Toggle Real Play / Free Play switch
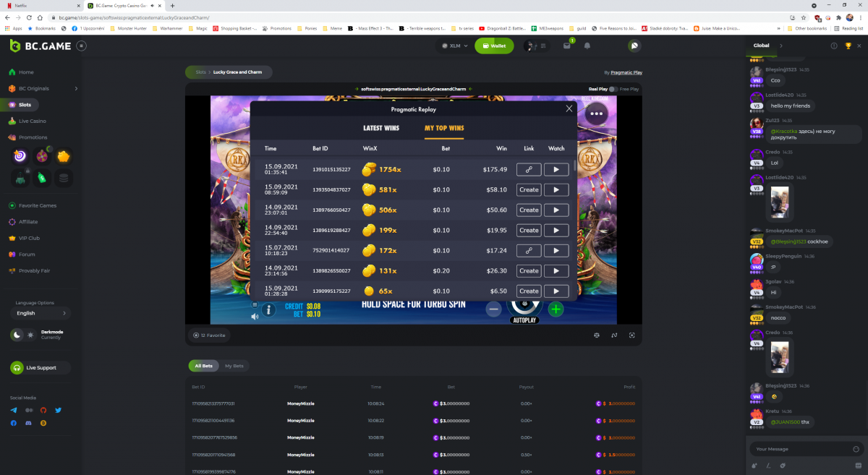Viewport: 868px width, 475px height. coord(613,89)
